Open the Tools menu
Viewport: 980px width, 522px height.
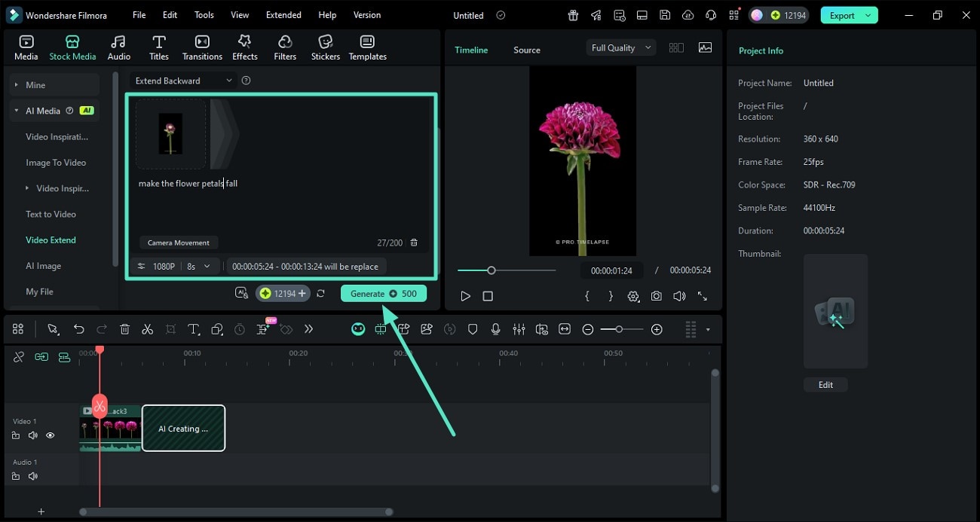[203, 14]
